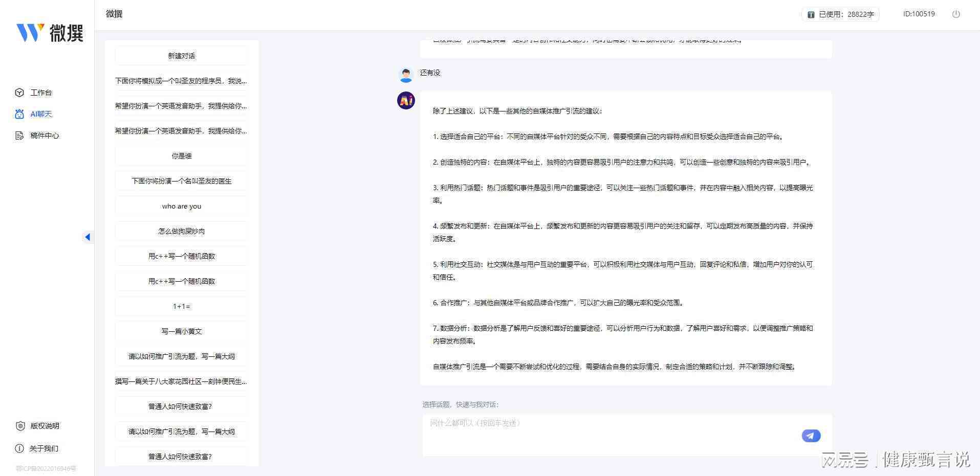The width and height of the screenshot is (980, 476).
Task: Click the AI聊天 robot icon
Action: click(19, 114)
